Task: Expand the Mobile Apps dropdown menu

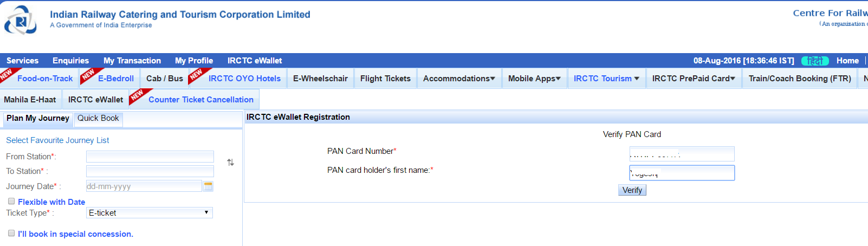Action: pyautogui.click(x=534, y=79)
